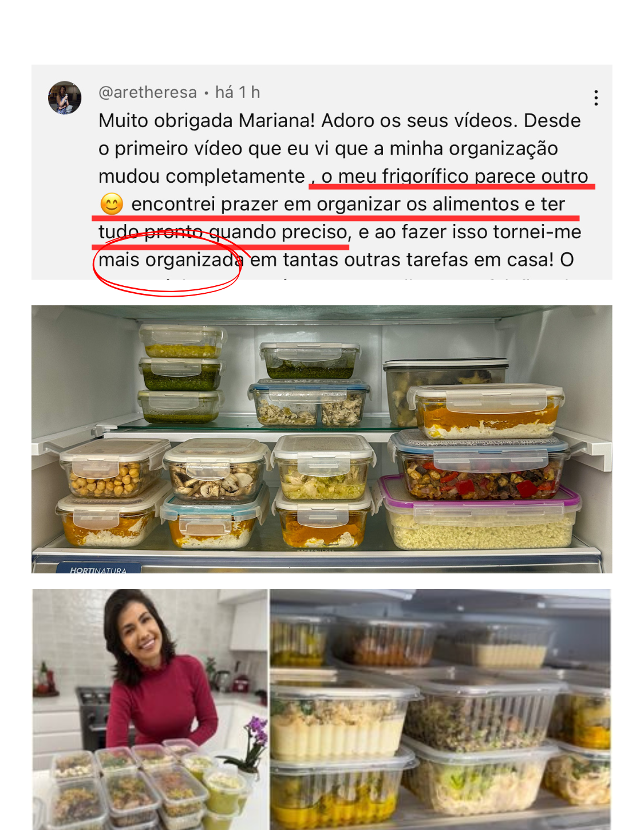Click the smiling face emoji in comment
This screenshot has width=644, height=830.
click(112, 204)
